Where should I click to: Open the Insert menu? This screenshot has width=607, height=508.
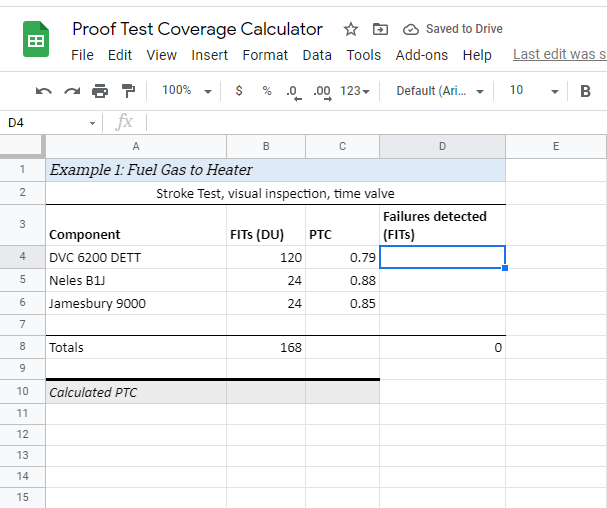209,55
